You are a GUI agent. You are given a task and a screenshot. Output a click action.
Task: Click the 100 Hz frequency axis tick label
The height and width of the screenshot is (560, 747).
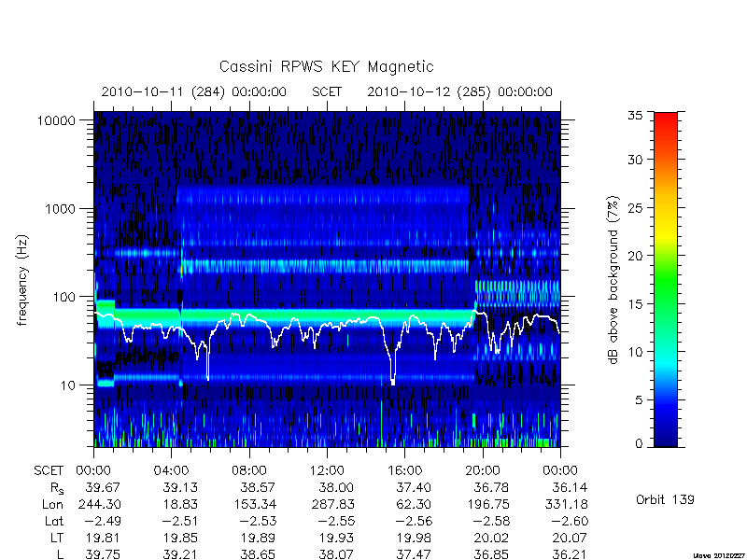[64, 297]
